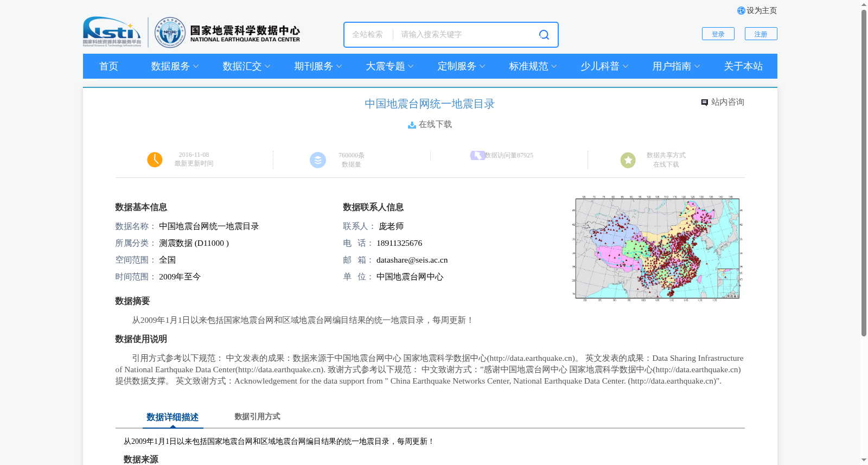Click the 数据摘要 heading
The image size is (868, 465).
pos(132,302)
